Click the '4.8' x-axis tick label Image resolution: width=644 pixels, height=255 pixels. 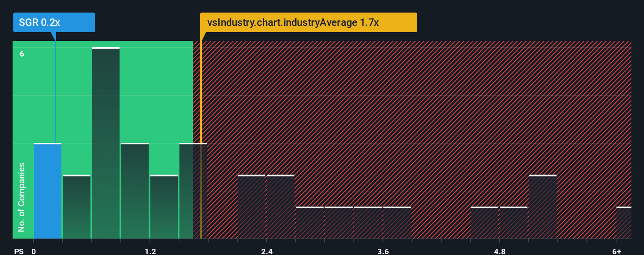(499, 251)
